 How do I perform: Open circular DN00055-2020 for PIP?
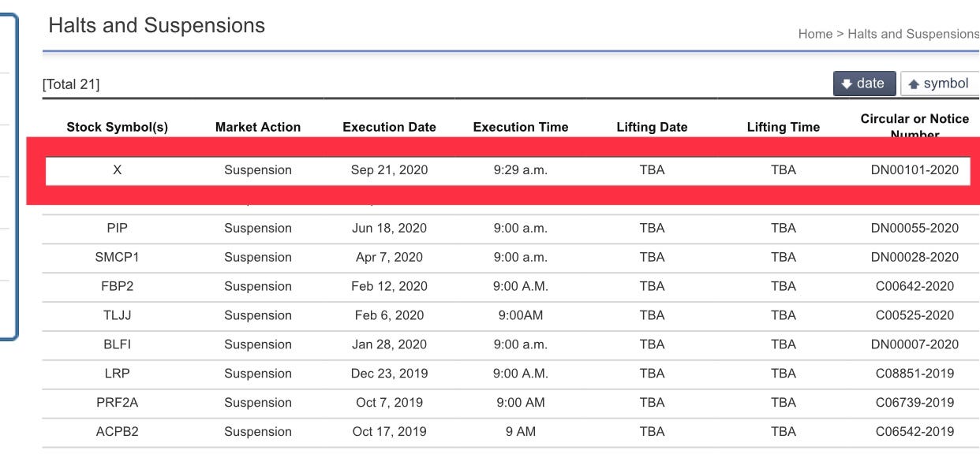pos(915,229)
